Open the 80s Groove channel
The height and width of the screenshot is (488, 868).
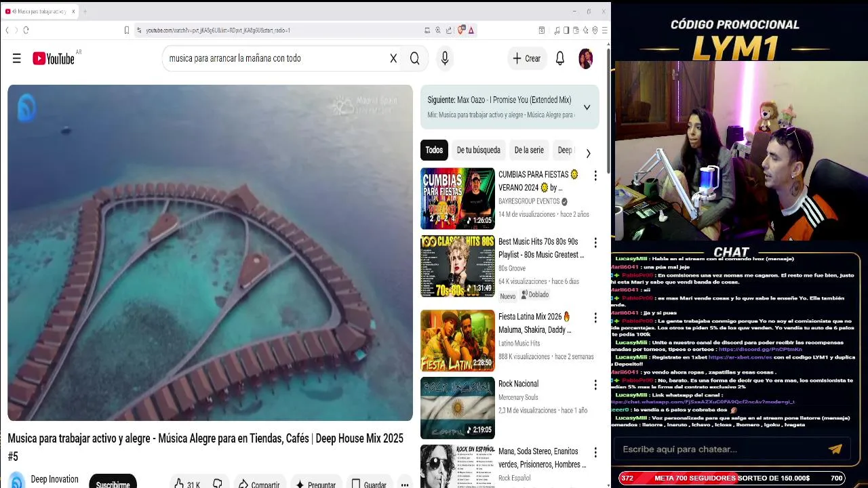coord(512,268)
